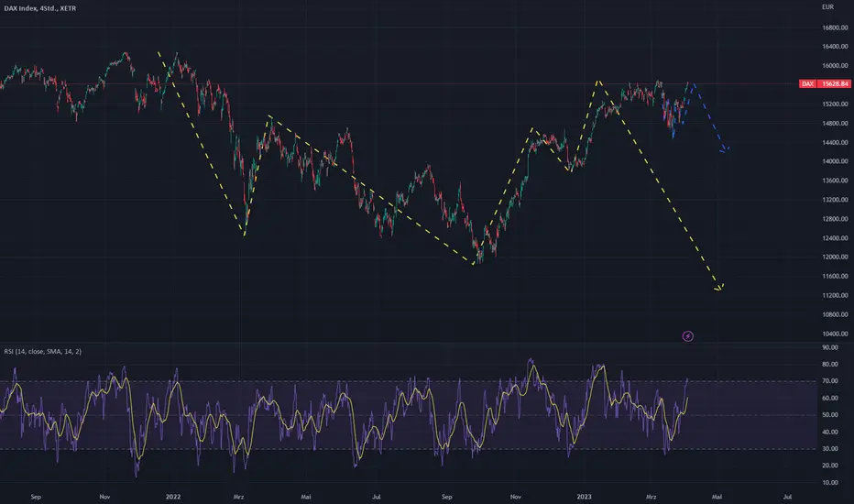The image size is (854, 504).
Task: Click the purple lightning bolt event icon
Action: (x=688, y=336)
